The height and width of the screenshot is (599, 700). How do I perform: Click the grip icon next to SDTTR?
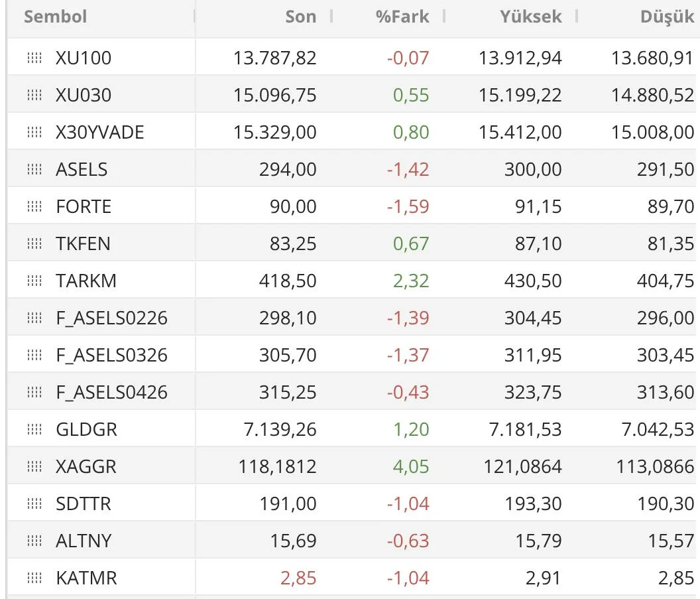34,504
